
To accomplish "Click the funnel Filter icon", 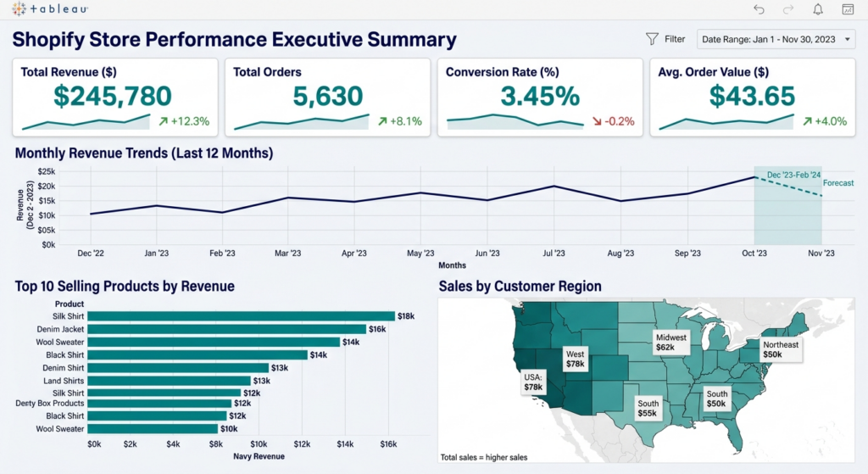I will pyautogui.click(x=652, y=39).
